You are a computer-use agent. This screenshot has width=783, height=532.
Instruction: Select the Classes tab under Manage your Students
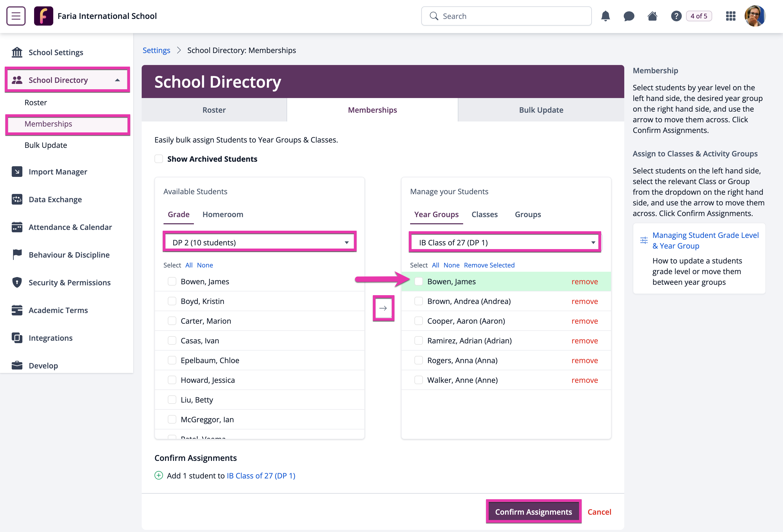[x=484, y=214]
